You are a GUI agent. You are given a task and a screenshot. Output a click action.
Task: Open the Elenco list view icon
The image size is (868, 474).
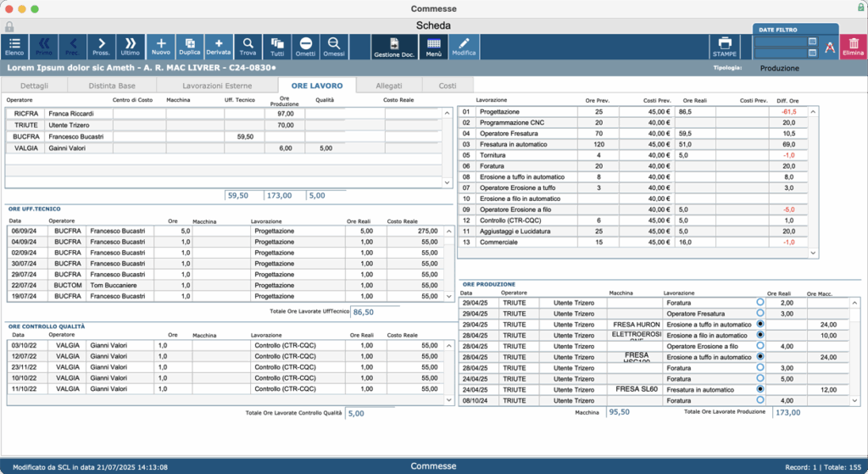(14, 47)
